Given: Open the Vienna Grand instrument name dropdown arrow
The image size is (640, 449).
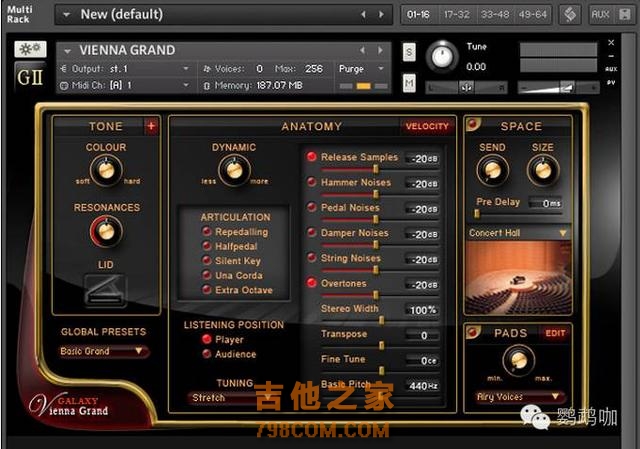Looking at the screenshot, I should point(68,51).
